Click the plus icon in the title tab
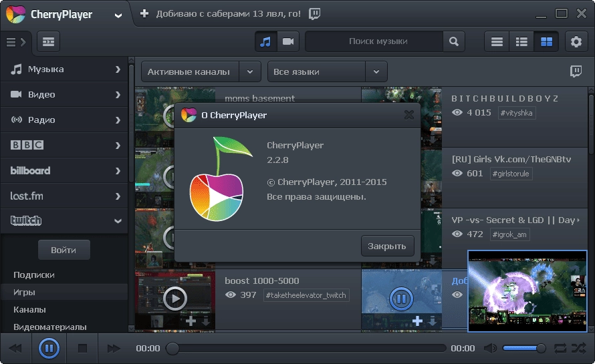 [x=144, y=13]
